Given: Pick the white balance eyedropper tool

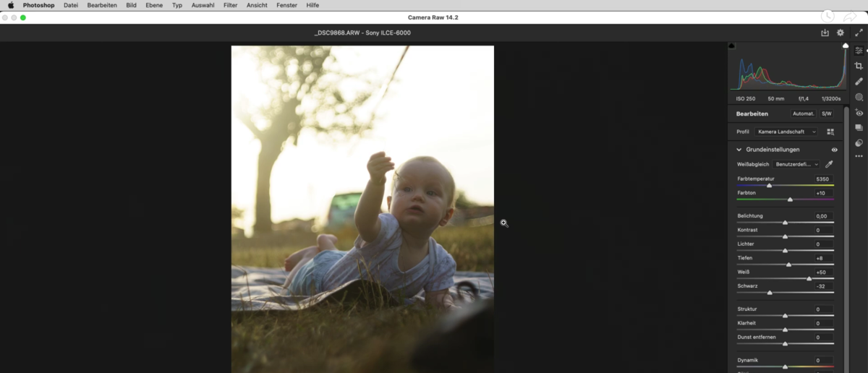Looking at the screenshot, I should point(830,164).
